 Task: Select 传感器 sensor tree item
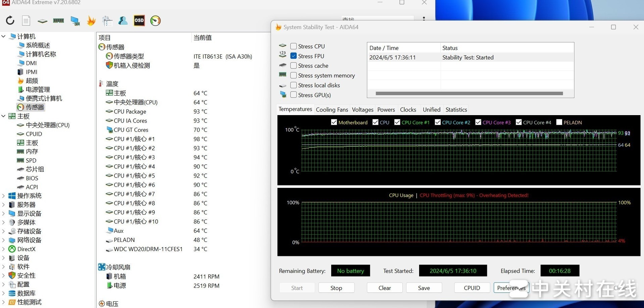point(35,107)
